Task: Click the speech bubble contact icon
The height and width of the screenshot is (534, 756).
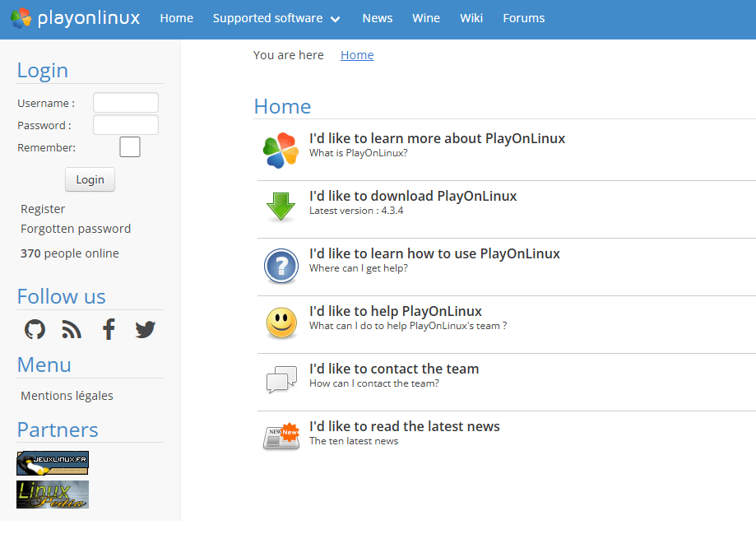Action: pyautogui.click(x=281, y=379)
